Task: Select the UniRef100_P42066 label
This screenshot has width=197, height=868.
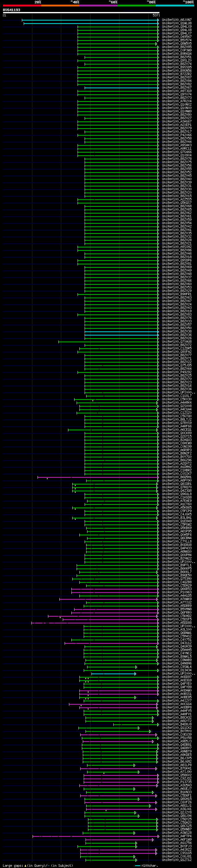Action: [177, 135]
